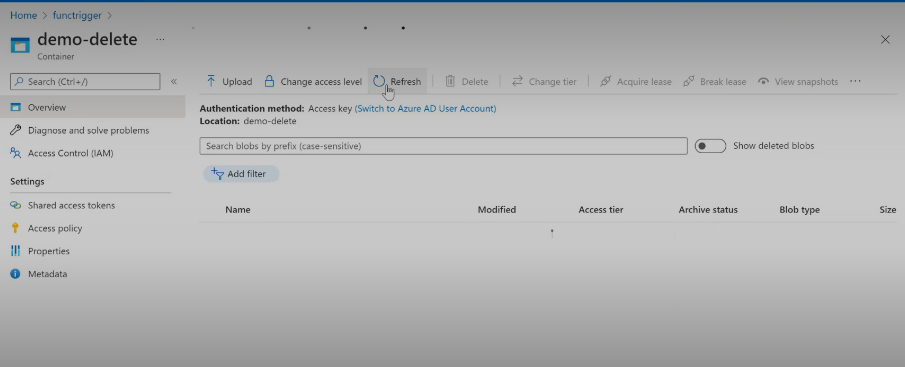
Task: Toggle Show deleted blobs switch
Action: pyautogui.click(x=710, y=146)
